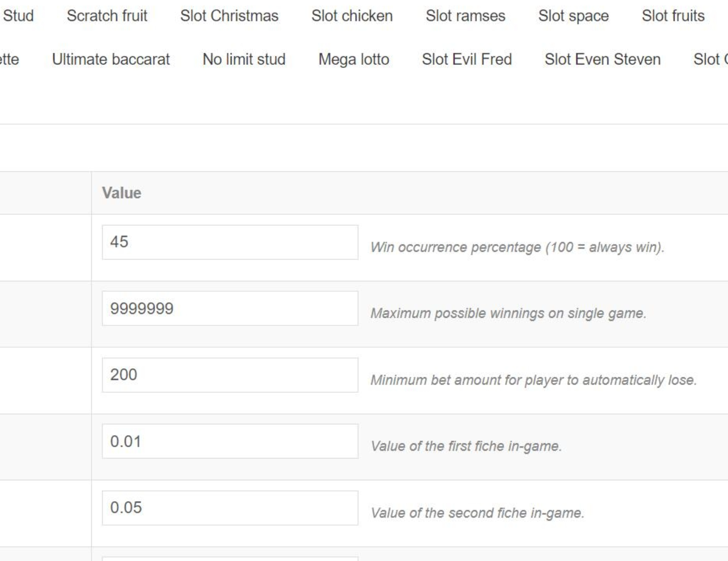
Task: Open the Scratch fruit tab
Action: click(x=107, y=16)
